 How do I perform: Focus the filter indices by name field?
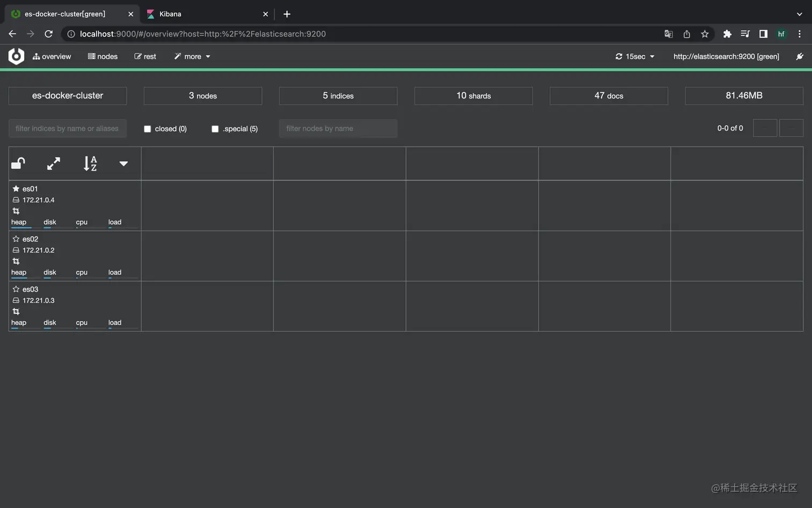click(68, 128)
